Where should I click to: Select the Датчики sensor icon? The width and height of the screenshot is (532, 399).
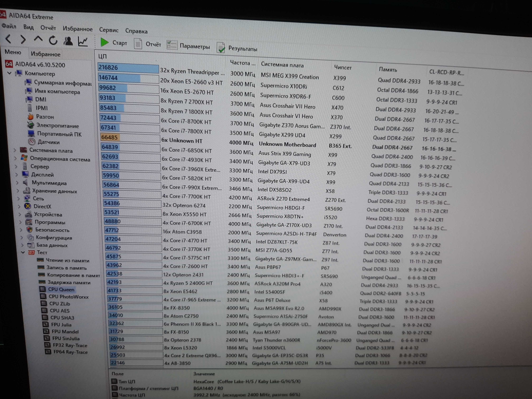click(32, 142)
